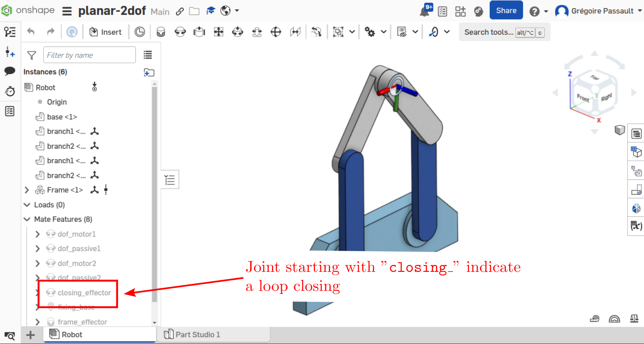
Task: Click the undo arrow icon
Action: pos(31,31)
